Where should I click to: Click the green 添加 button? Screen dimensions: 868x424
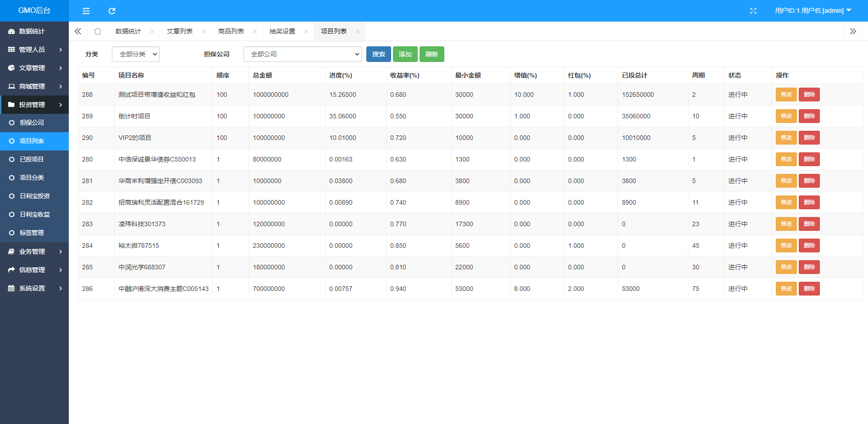(x=405, y=54)
